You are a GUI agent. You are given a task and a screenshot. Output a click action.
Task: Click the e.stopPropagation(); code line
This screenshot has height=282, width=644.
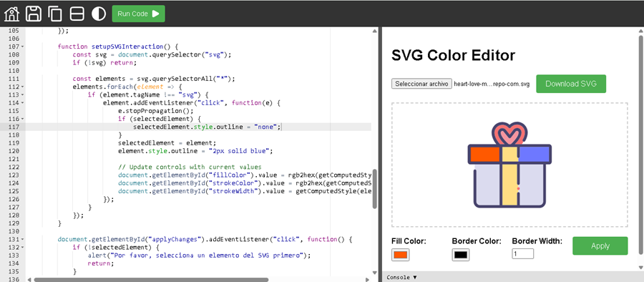pos(156,111)
